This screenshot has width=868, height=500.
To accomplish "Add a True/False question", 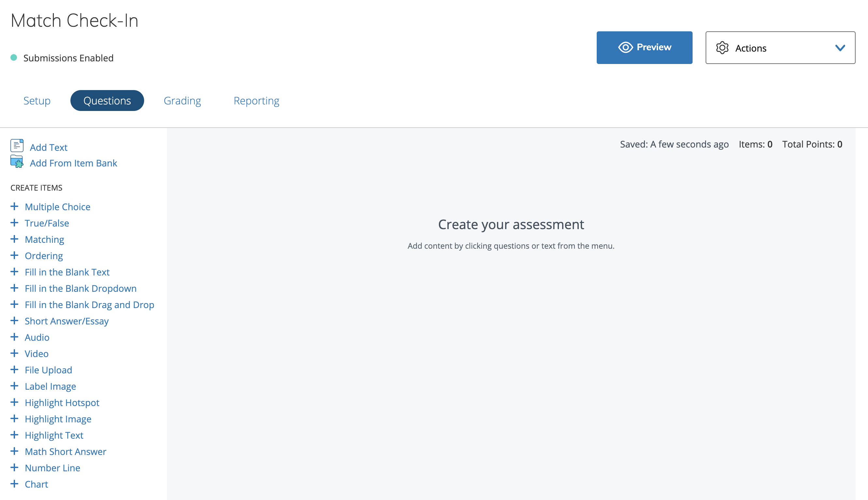I will coord(47,223).
